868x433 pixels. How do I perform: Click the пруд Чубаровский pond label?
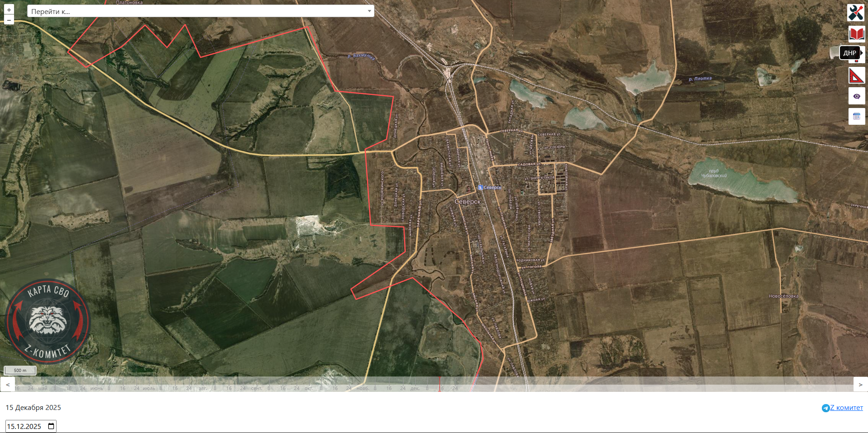point(714,173)
